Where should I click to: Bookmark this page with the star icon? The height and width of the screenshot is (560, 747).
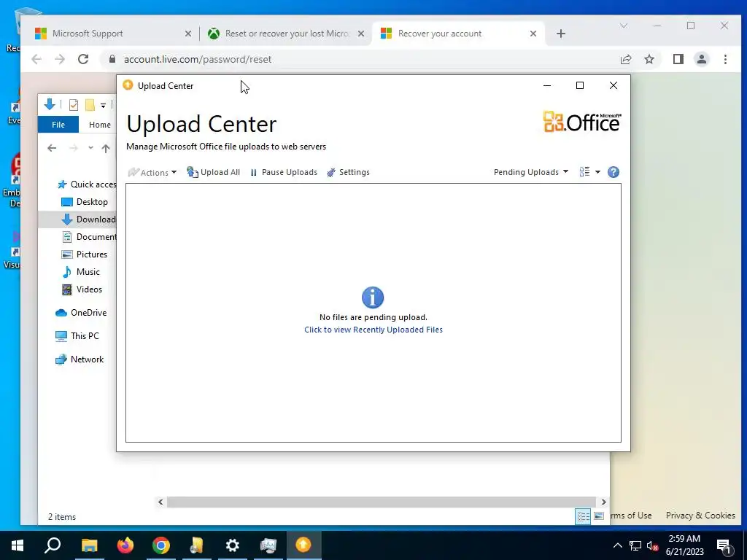click(x=649, y=59)
